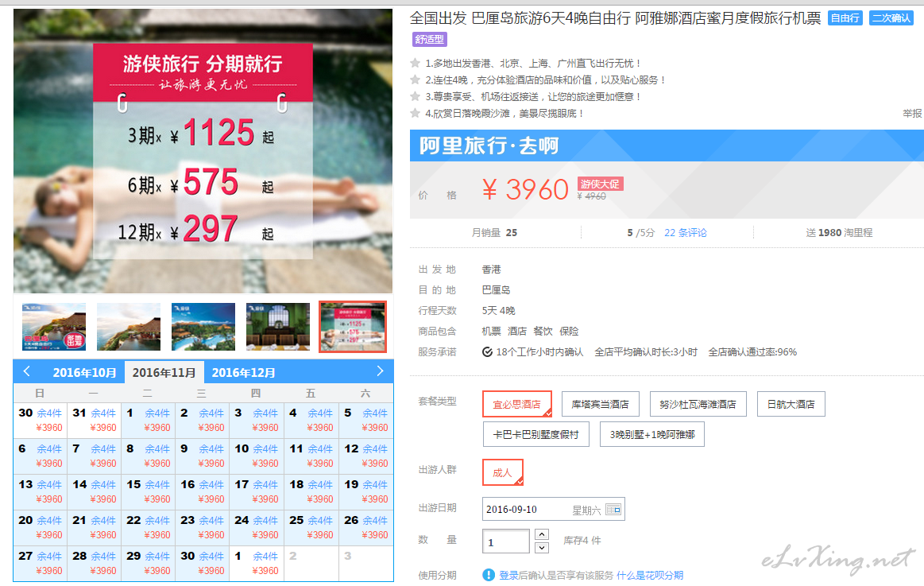Viewport: 924px width, 586px height.
Task: Click the product title text
Action: (615, 18)
